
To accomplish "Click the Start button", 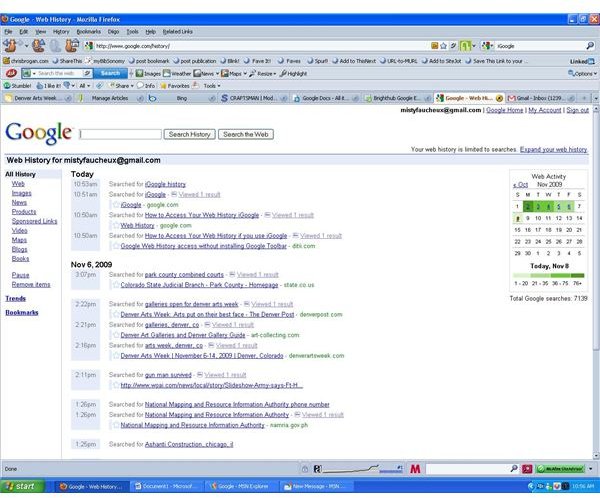I will 23,486.
